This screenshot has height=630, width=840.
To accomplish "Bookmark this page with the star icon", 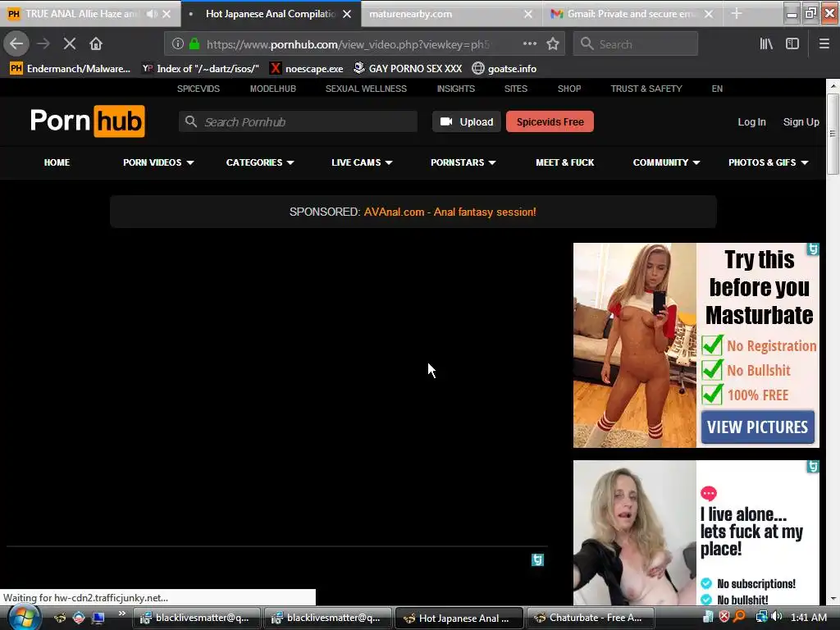I will (553, 44).
